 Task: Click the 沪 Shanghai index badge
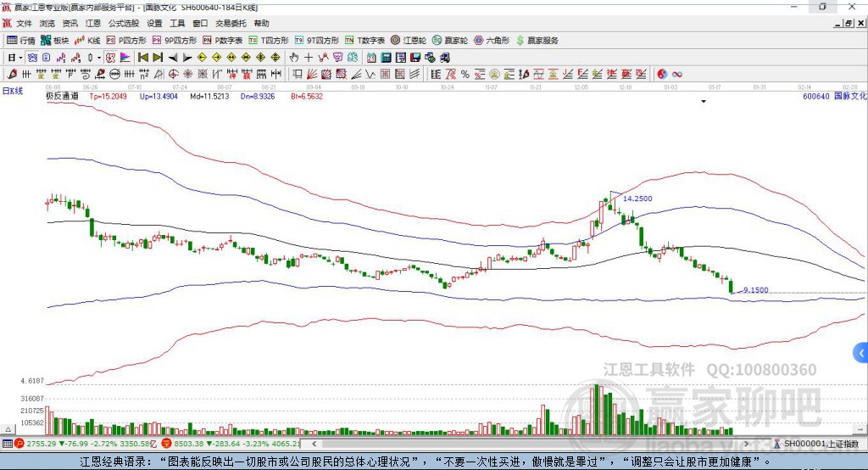(x=19, y=444)
